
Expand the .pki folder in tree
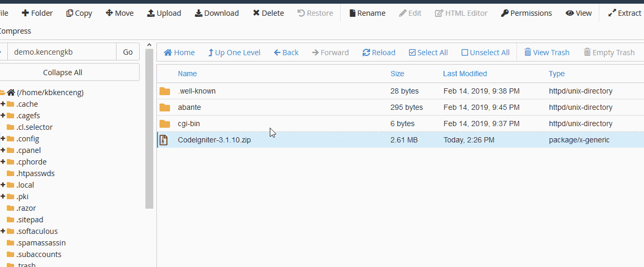click(x=3, y=197)
